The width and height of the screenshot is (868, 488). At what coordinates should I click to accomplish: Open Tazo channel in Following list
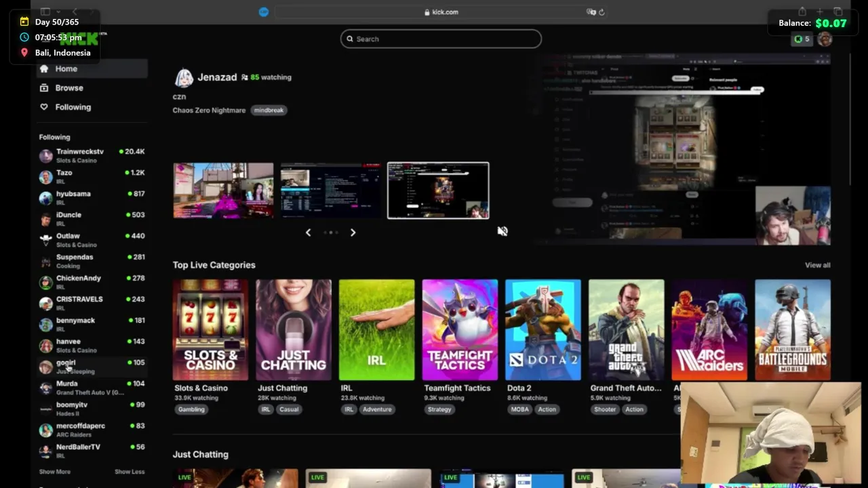pos(92,176)
